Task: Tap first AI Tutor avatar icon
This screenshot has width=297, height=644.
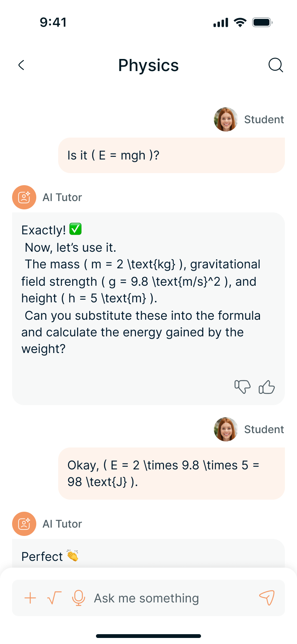Action: click(24, 197)
